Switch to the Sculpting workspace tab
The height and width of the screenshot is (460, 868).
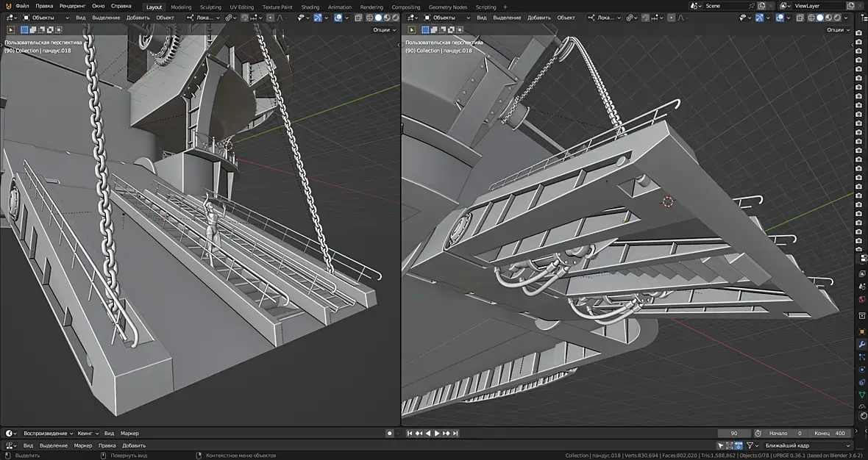point(210,7)
